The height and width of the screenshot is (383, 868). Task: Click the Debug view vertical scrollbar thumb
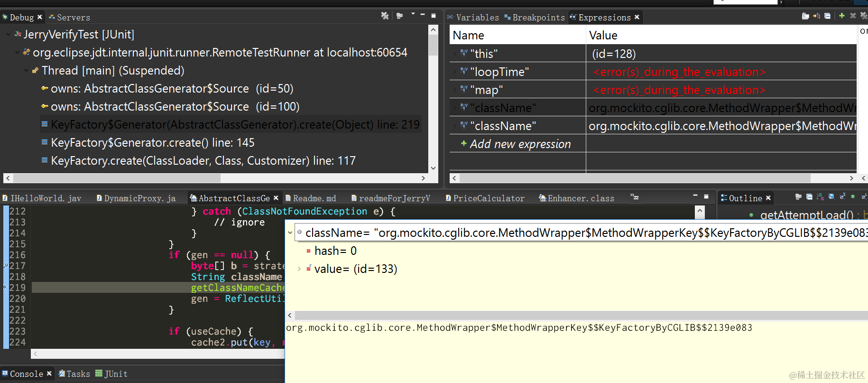433,46
